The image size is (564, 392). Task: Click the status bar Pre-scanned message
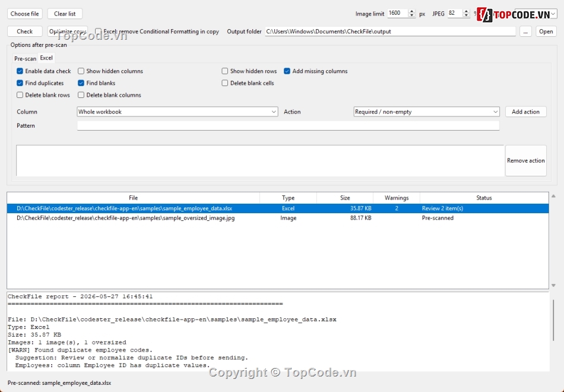(59, 382)
